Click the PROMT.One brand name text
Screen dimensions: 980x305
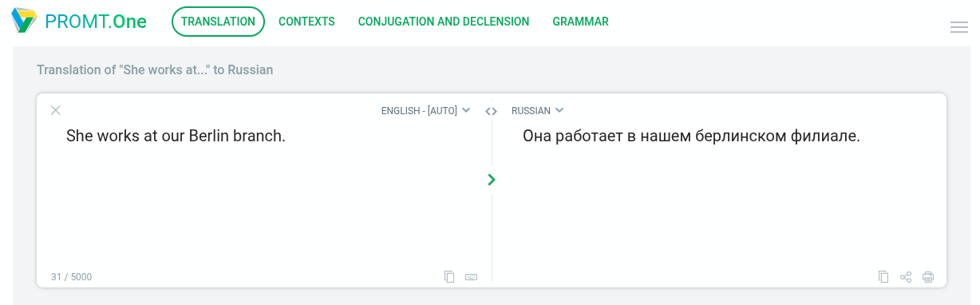96,22
